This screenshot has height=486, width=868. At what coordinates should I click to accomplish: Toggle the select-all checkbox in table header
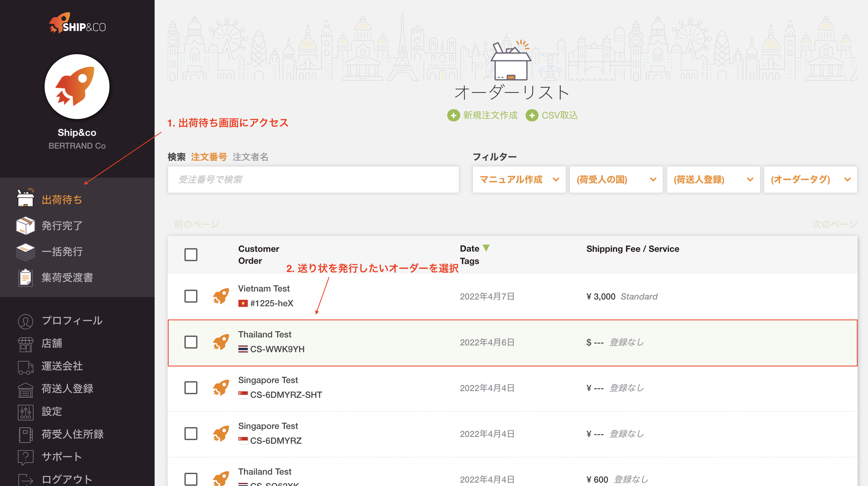pyautogui.click(x=191, y=255)
